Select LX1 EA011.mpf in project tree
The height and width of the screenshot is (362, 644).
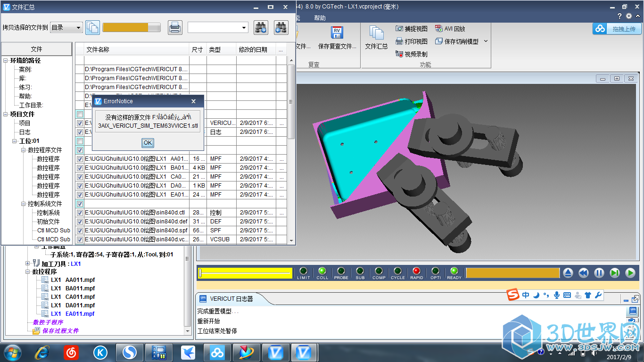click(x=73, y=314)
